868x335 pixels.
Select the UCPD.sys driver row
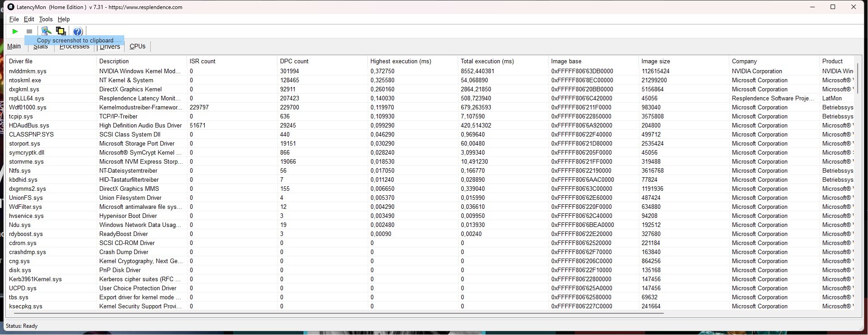tap(431, 288)
